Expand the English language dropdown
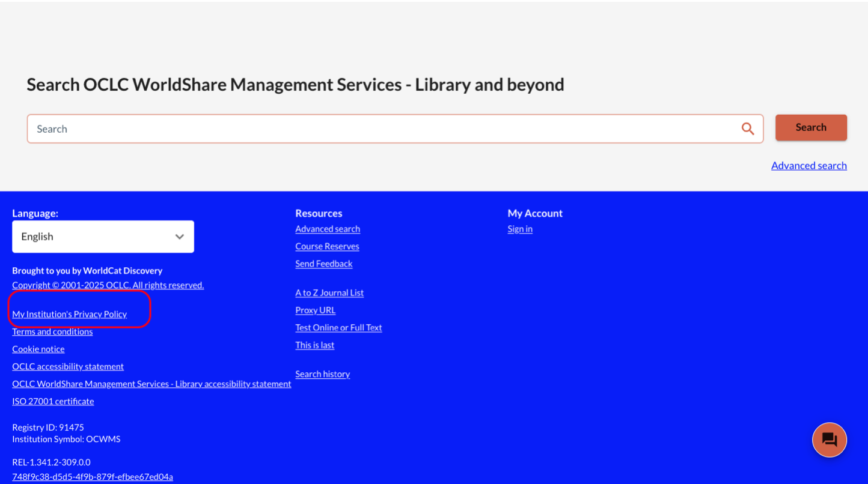 click(103, 237)
